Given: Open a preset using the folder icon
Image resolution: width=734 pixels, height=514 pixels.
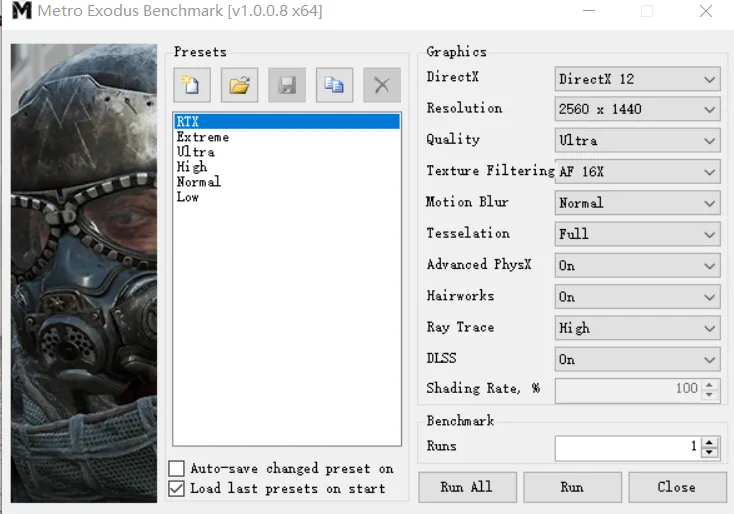Looking at the screenshot, I should point(239,85).
